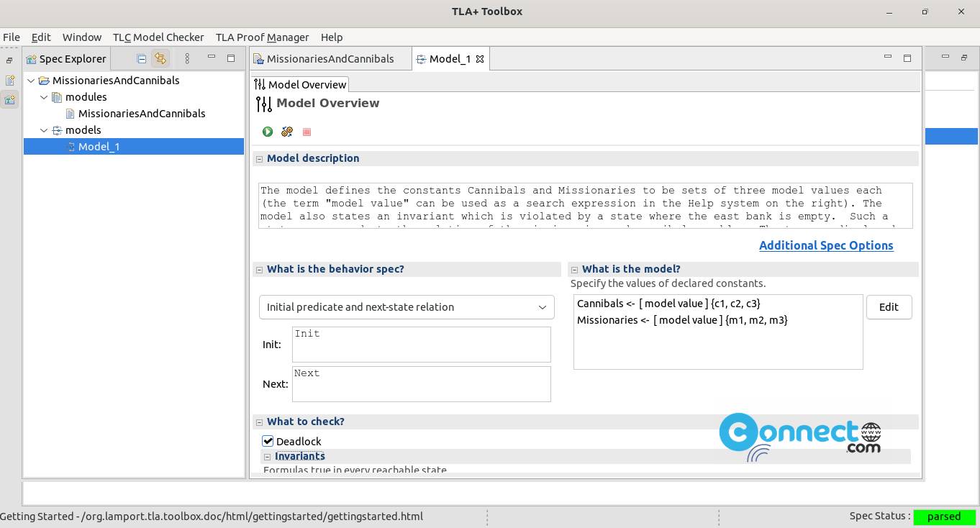Collapse the modules tree node
Image resolution: width=980 pixels, height=528 pixels.
point(44,97)
